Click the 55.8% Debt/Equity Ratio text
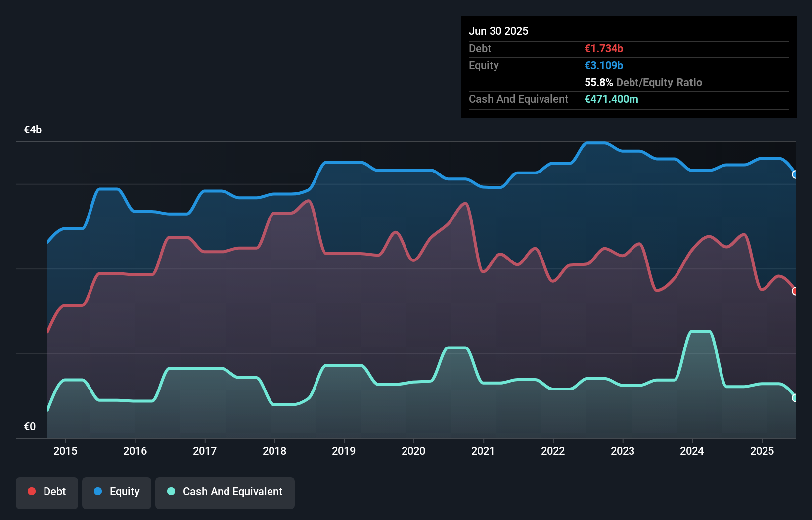The width and height of the screenshot is (812, 520). coord(643,82)
